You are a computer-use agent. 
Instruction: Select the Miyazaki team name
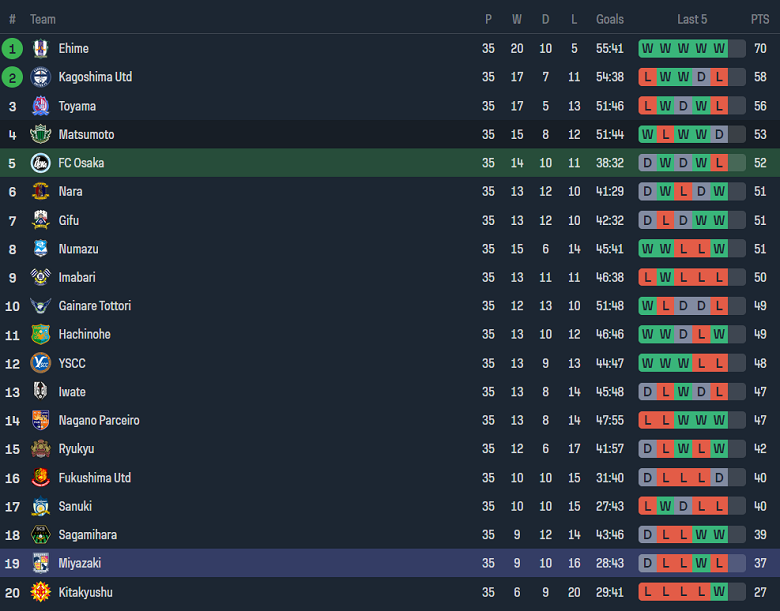(80, 563)
